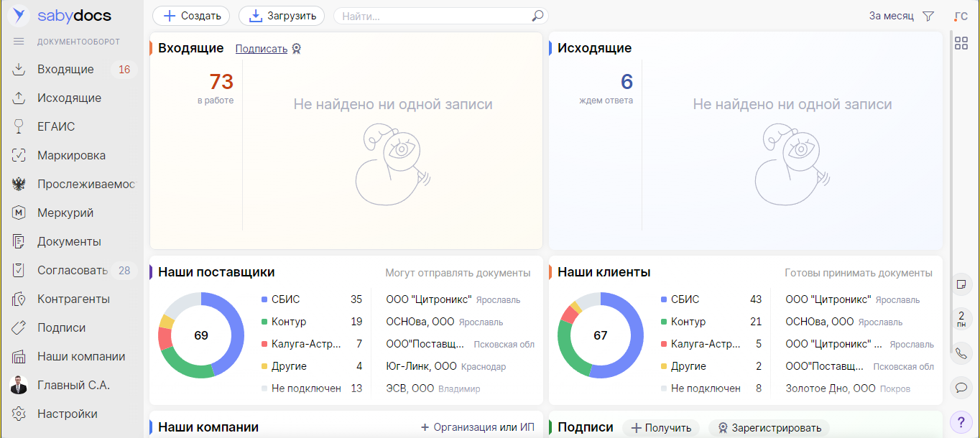Click the Наши компании panel heading
The height and width of the screenshot is (438, 980).
coord(208,427)
